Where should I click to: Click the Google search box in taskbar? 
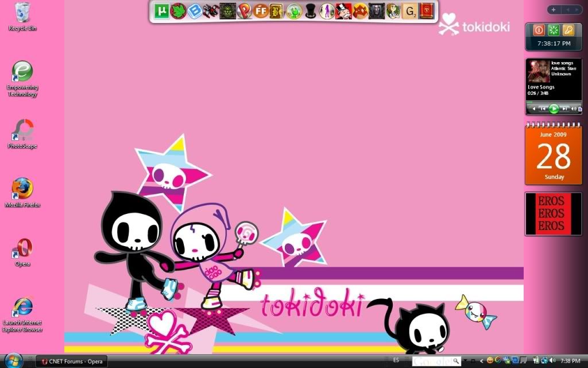(434, 361)
